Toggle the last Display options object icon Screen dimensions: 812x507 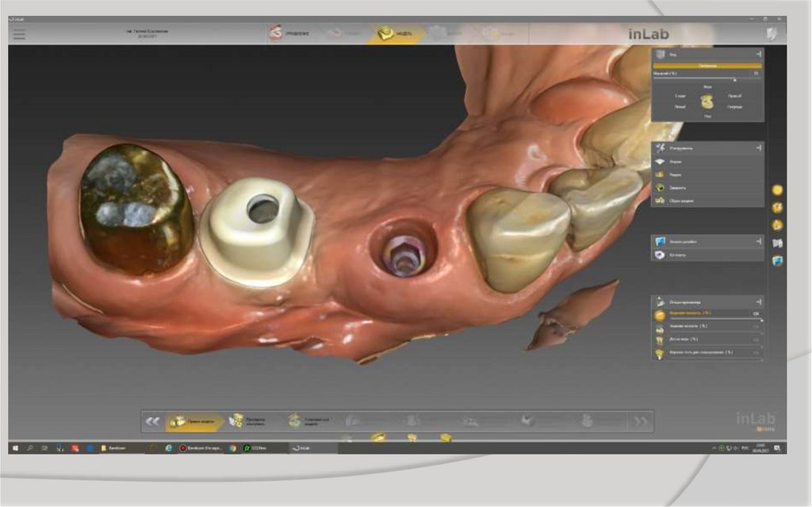click(660, 354)
